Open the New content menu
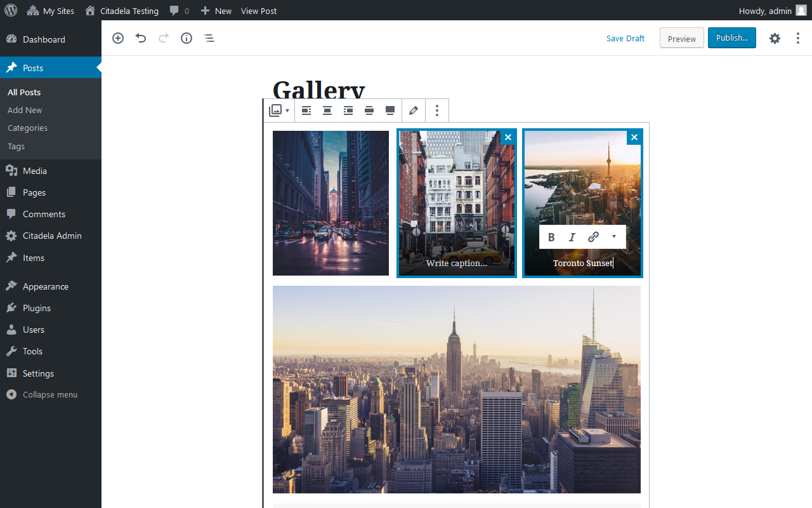This screenshot has height=508, width=812. point(216,11)
